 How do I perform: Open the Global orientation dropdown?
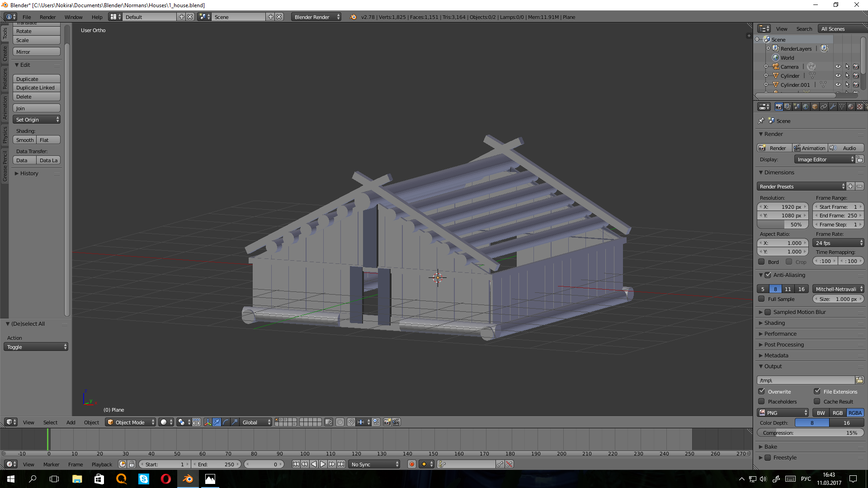click(x=255, y=422)
